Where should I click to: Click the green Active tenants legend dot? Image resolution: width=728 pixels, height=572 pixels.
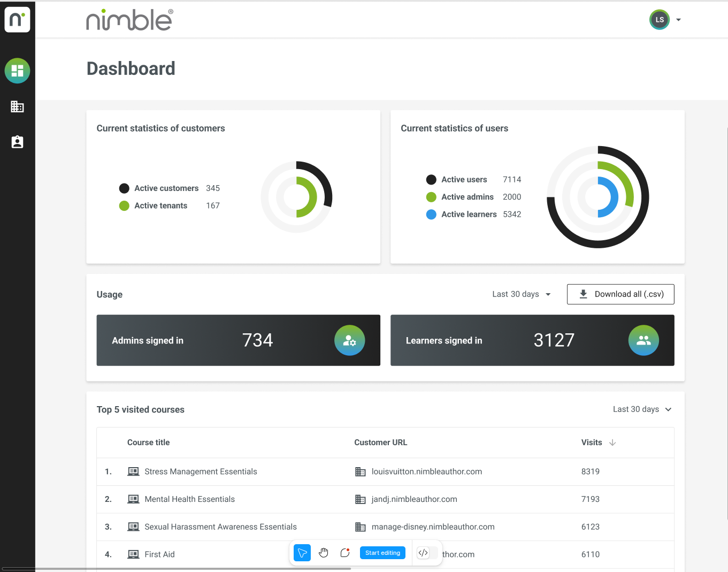pos(124,205)
